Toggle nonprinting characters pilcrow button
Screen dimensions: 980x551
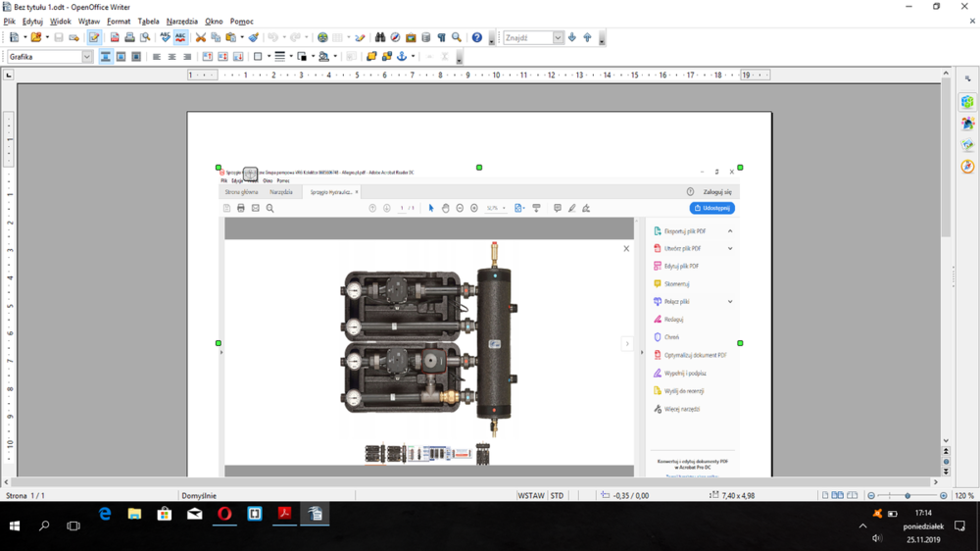[441, 37]
